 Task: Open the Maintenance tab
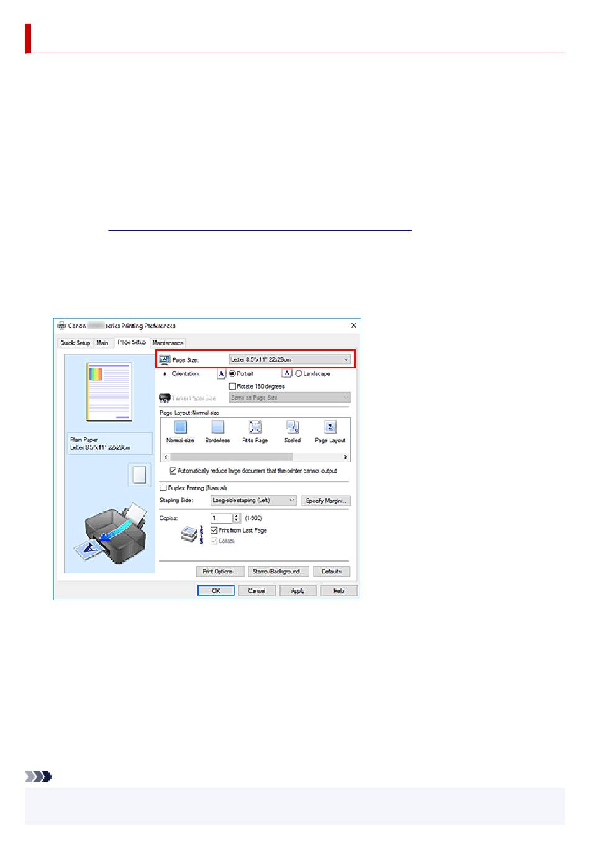pos(168,343)
